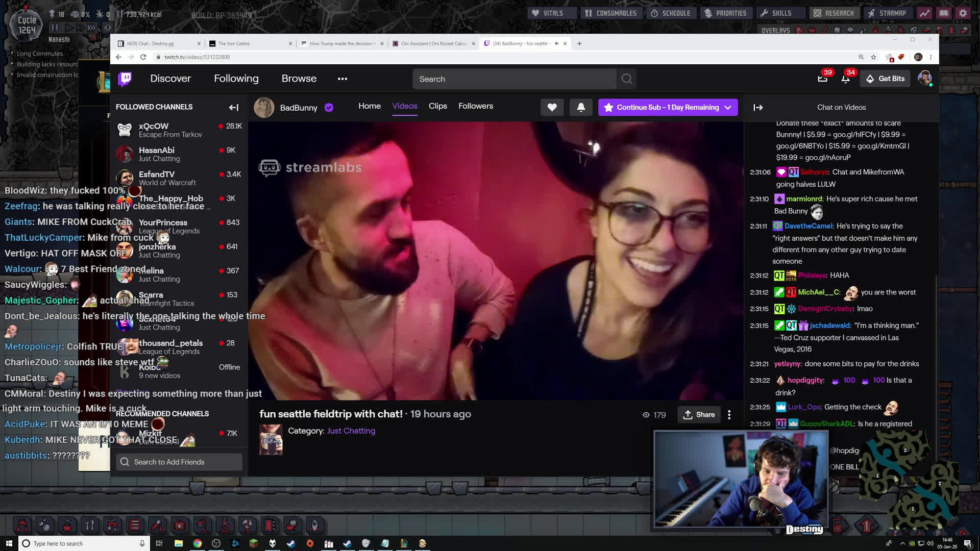
Task: Open Twitch prime loot crown icon
Action: coord(822,79)
